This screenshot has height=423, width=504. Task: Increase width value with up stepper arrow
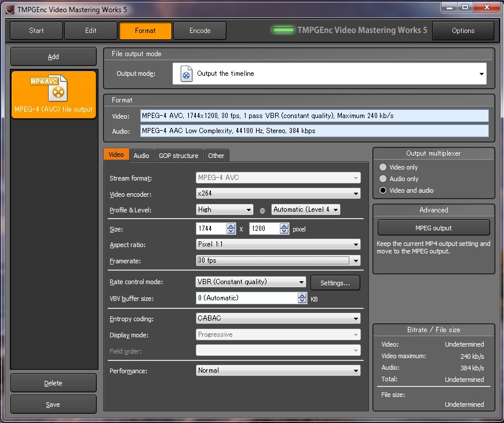231,226
